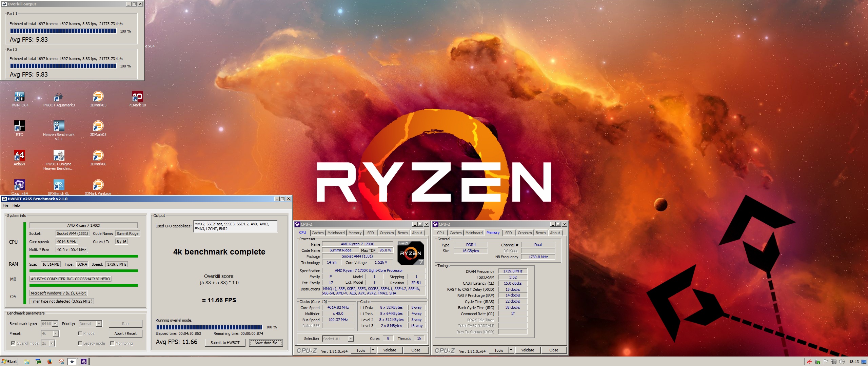Launch HWBOT Aquamark3 from the desktop
Viewport: 868px width, 366px height.
(x=59, y=99)
